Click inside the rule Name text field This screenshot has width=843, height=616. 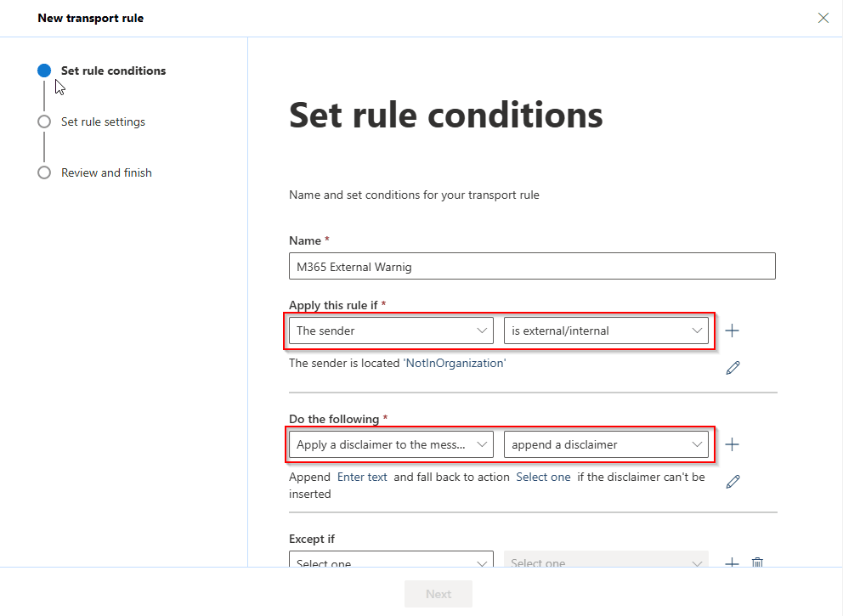point(531,266)
